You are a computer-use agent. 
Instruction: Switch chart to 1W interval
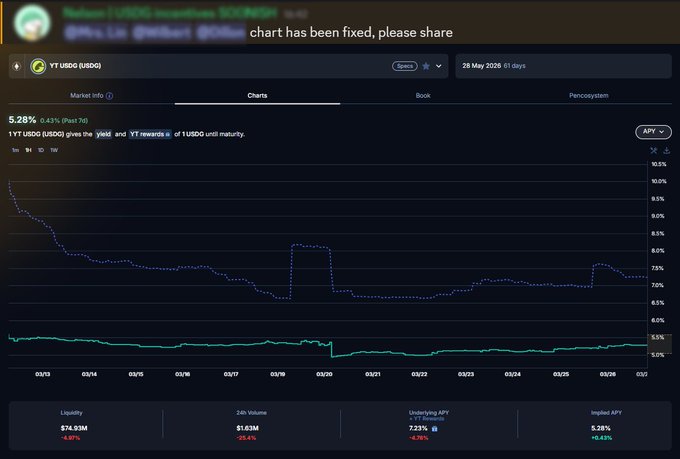point(54,150)
